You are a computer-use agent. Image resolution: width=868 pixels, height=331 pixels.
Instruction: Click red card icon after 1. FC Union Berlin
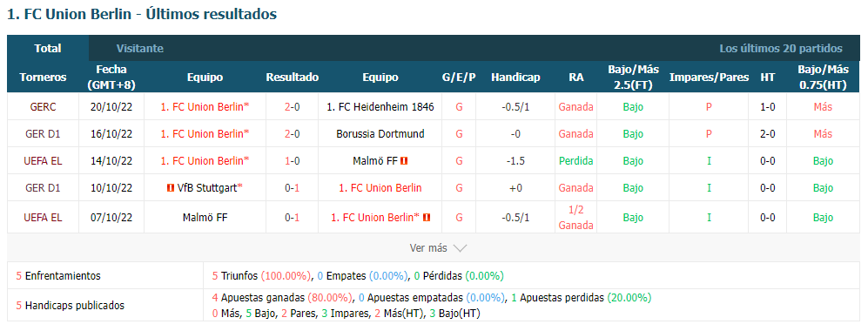(x=427, y=218)
